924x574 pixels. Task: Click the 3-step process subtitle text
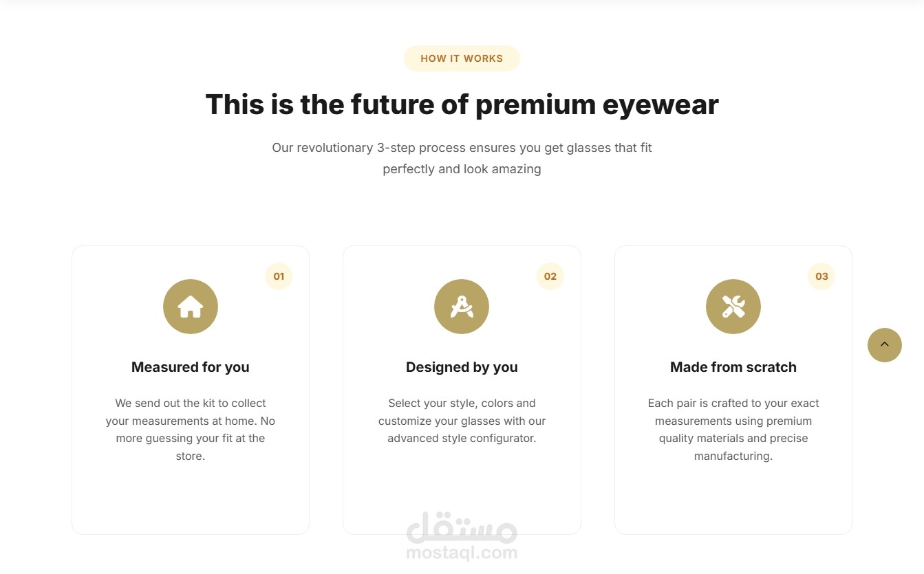(462, 158)
